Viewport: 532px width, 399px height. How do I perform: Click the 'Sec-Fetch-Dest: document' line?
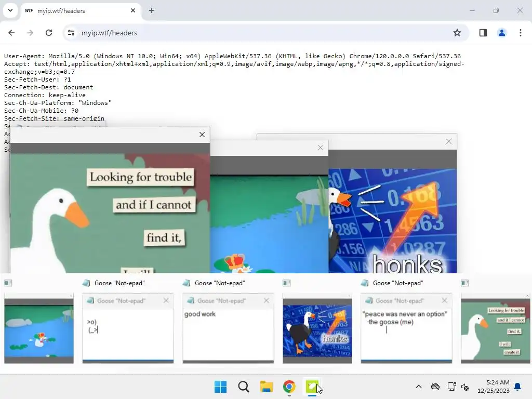point(48,87)
